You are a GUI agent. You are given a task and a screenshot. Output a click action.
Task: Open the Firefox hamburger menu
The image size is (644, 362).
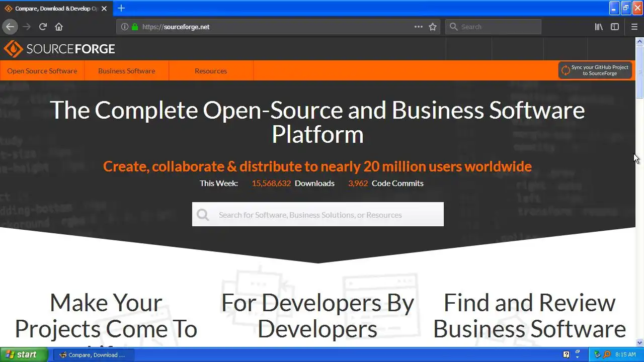point(634,27)
